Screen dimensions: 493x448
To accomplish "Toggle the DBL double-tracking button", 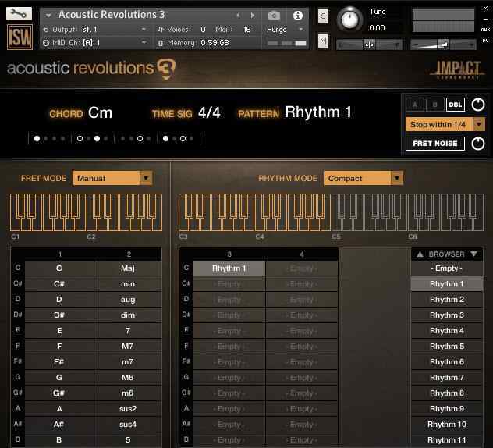I will pos(455,105).
